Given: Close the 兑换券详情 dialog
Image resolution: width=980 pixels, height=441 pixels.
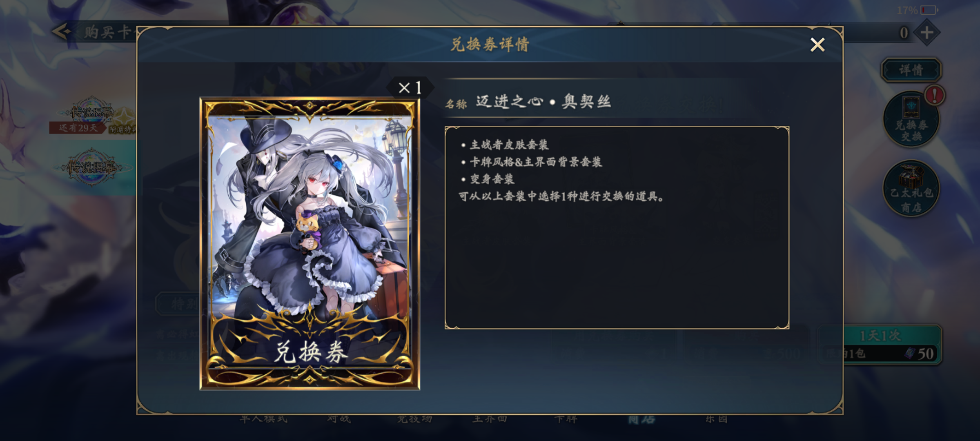Looking at the screenshot, I should (817, 45).
